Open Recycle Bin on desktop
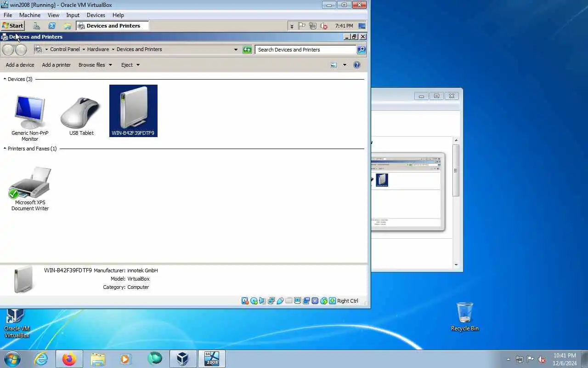This screenshot has width=588, height=368. pos(465,316)
